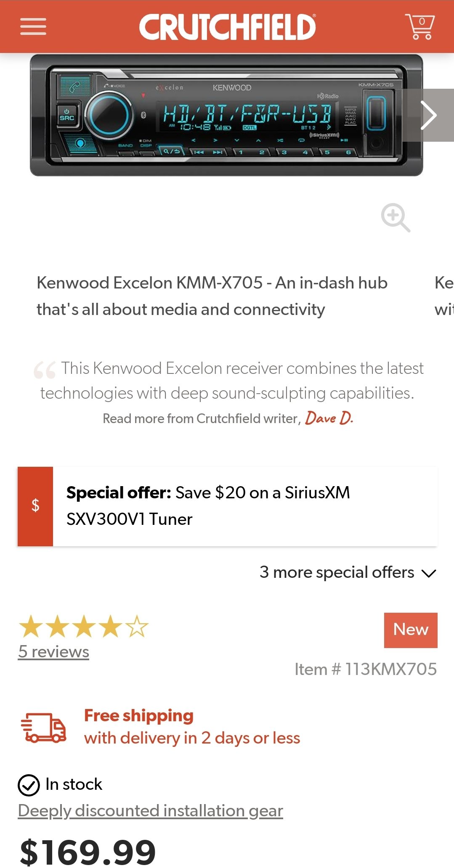The width and height of the screenshot is (454, 868).
Task: Tap the Kenwood Excelon KMM-X705 caption
Action: pos(212,296)
